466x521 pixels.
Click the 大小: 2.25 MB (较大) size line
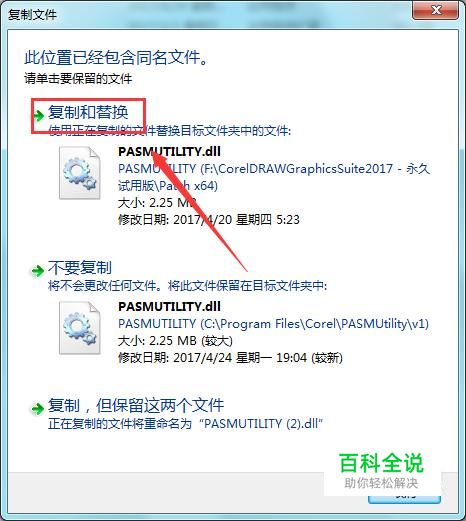pyautogui.click(x=175, y=341)
